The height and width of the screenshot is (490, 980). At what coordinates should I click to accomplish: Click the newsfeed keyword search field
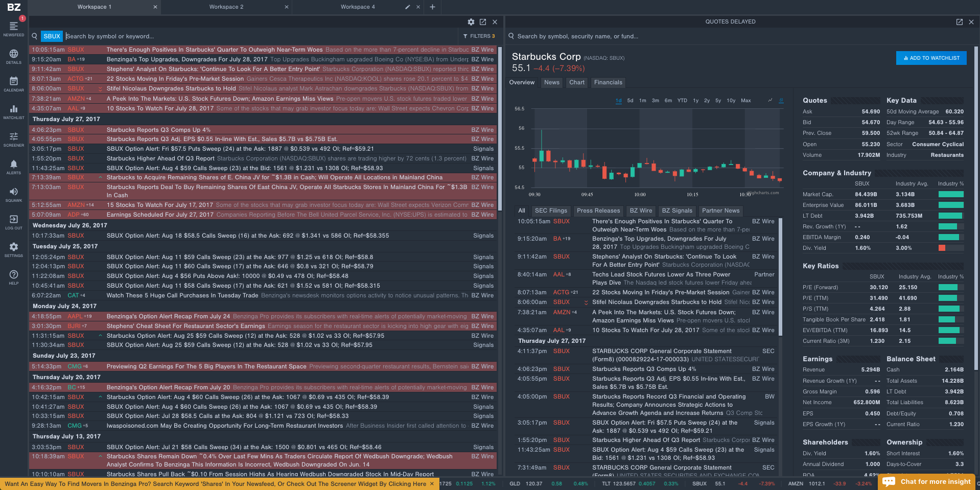261,36
